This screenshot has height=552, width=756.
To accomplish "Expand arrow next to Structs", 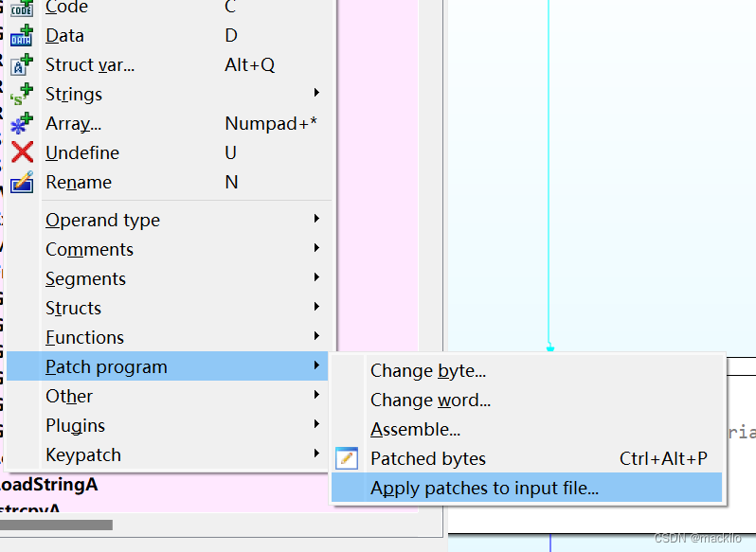I will coord(316,307).
